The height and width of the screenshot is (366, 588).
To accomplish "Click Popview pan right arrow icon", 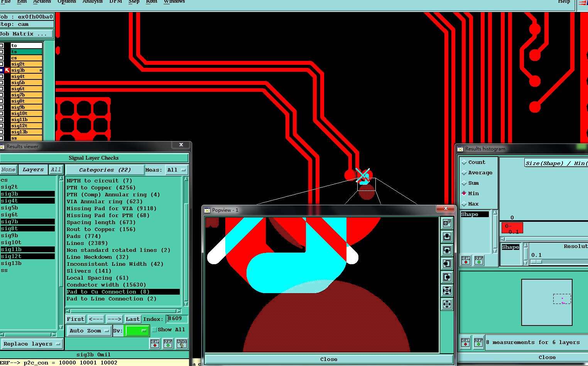I will point(447,277).
